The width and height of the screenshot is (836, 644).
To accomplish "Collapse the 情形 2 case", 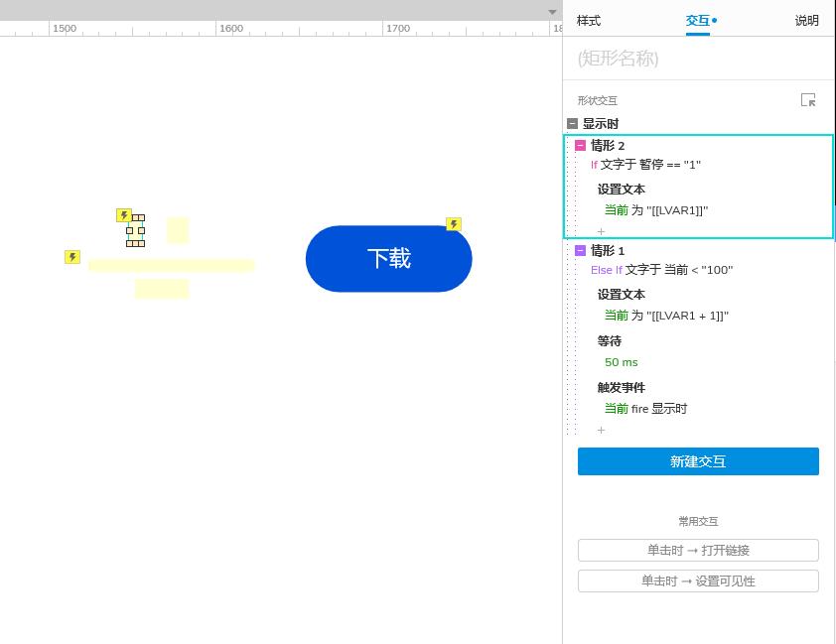I will [x=580, y=145].
